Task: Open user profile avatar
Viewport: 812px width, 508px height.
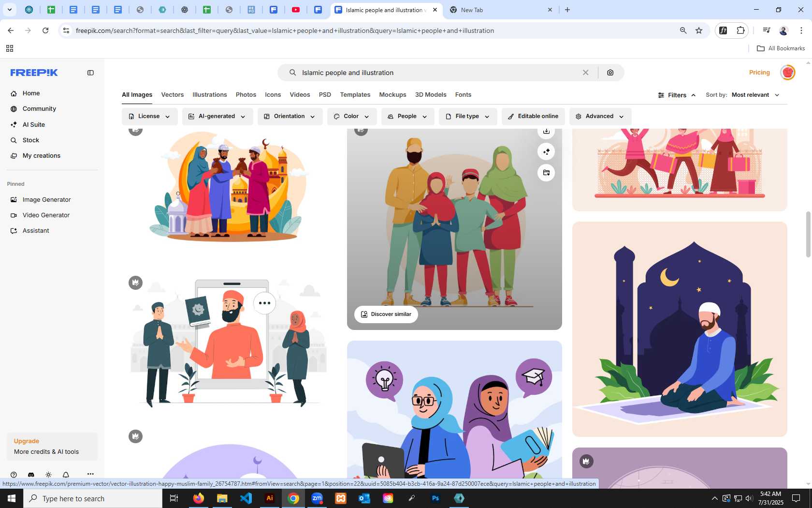Action: tap(788, 73)
